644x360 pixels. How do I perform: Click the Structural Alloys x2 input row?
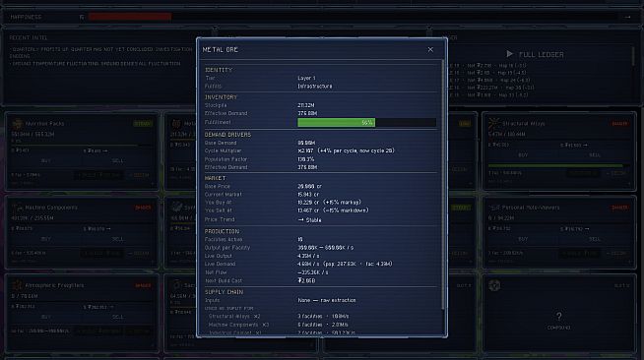tap(320, 316)
